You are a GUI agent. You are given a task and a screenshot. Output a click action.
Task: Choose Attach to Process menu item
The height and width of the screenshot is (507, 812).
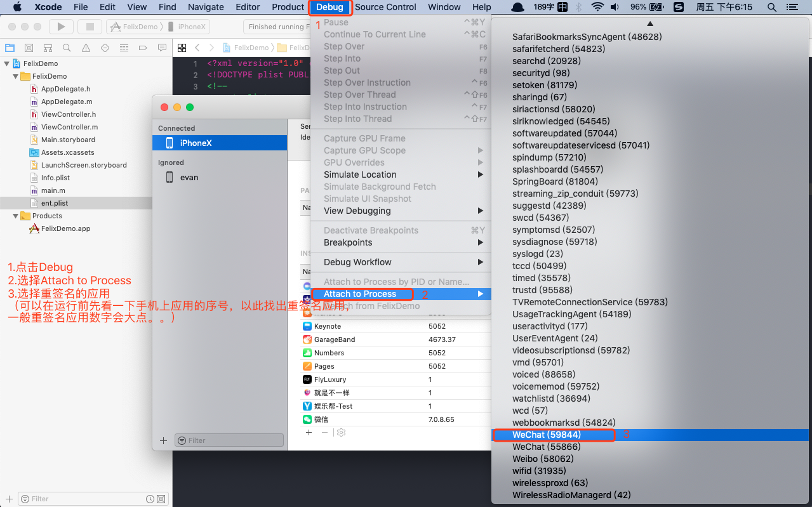click(401, 294)
